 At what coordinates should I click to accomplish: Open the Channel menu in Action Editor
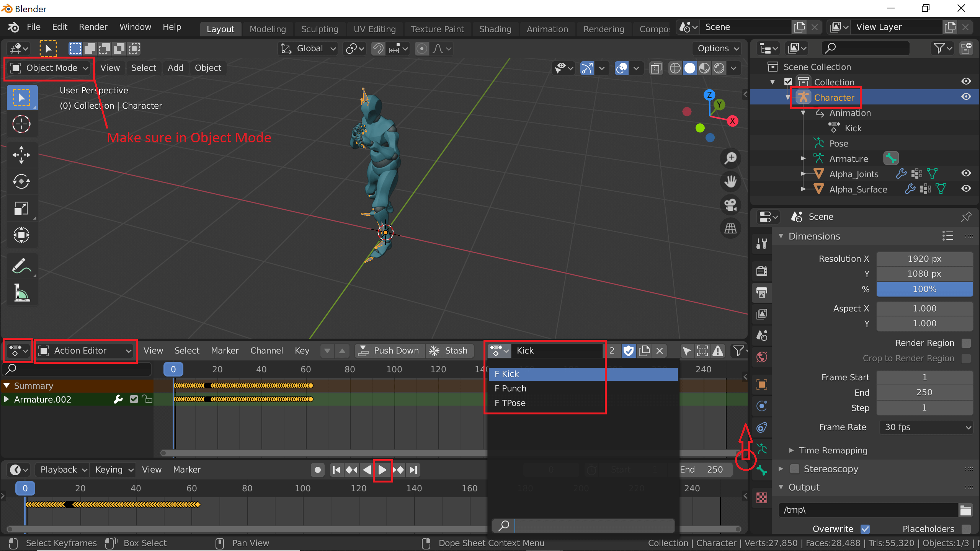[x=266, y=350]
